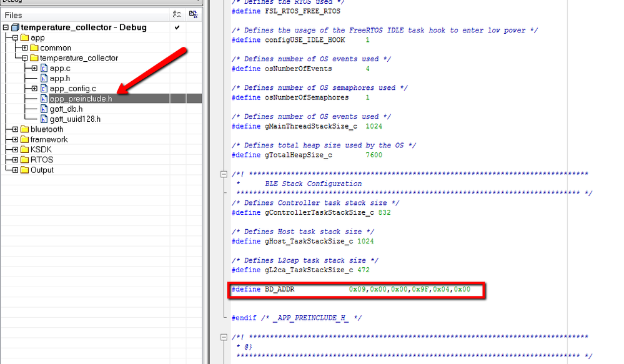Click the gHost_TaskStackSize_c define line
The height and width of the screenshot is (364, 624).
coord(302,241)
